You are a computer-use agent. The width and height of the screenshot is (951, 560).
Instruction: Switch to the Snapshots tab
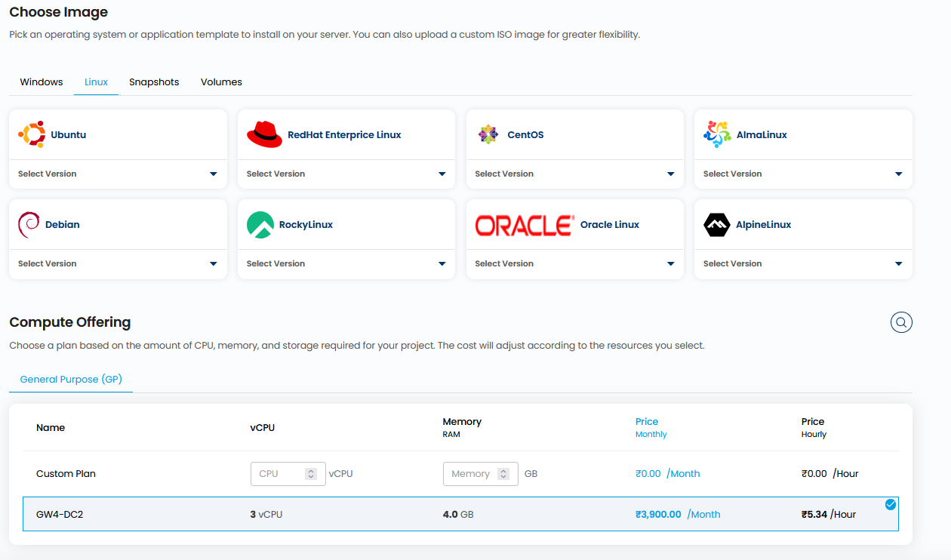coord(154,82)
